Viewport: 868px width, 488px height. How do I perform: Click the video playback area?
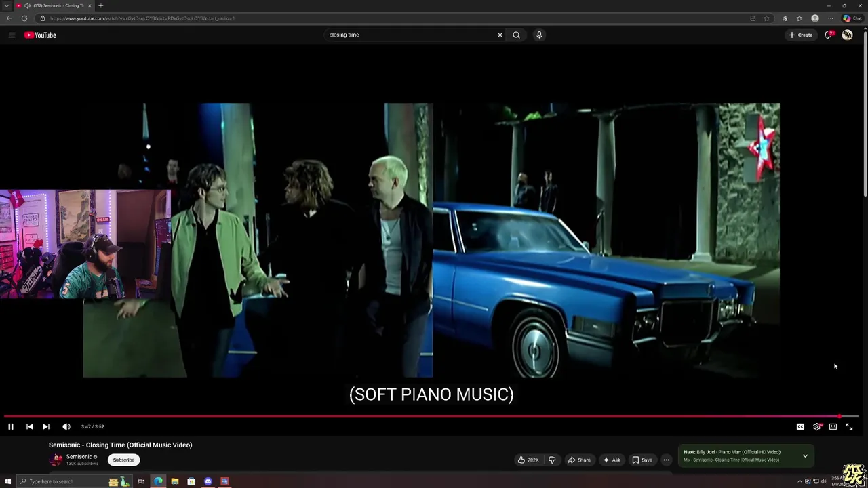[431, 240]
